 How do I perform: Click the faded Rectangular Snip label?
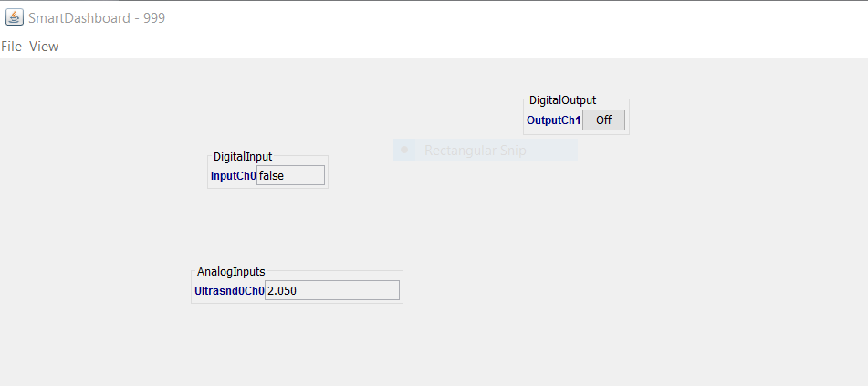475,151
